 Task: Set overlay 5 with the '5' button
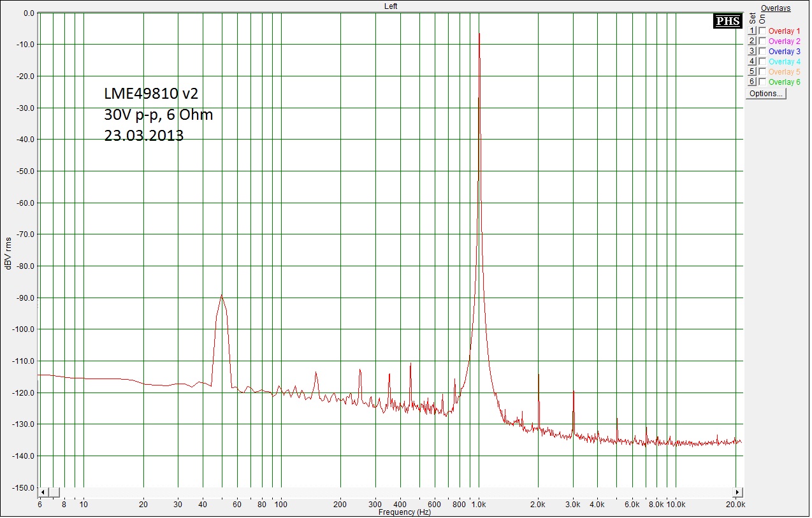tap(752, 72)
